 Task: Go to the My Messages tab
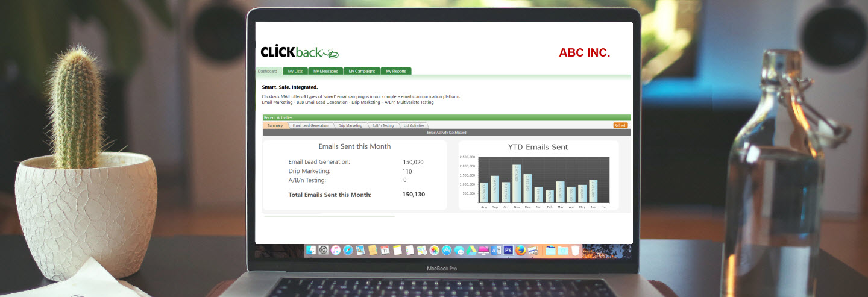click(x=325, y=71)
